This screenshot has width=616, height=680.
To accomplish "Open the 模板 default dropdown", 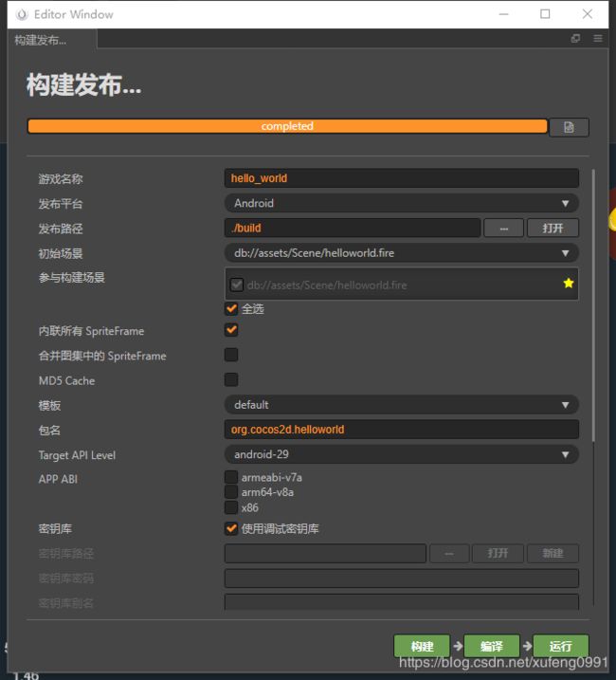I will coord(402,405).
